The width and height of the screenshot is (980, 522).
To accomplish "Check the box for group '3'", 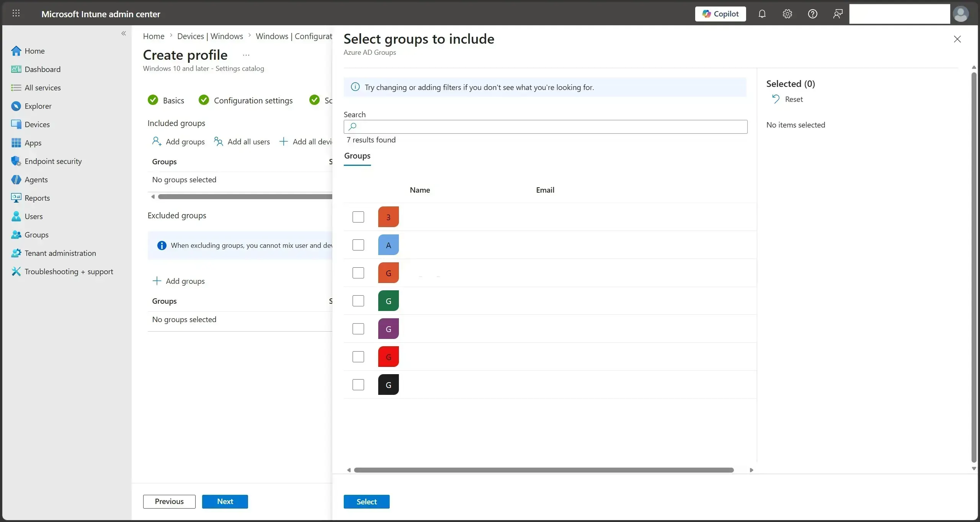I will coord(358,217).
